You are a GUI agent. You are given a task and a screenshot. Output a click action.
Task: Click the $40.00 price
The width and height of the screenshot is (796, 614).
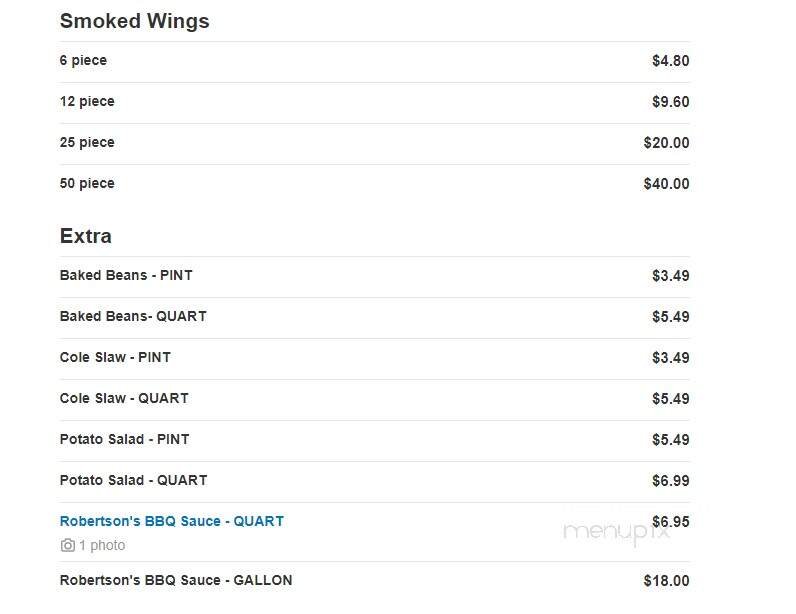click(666, 184)
